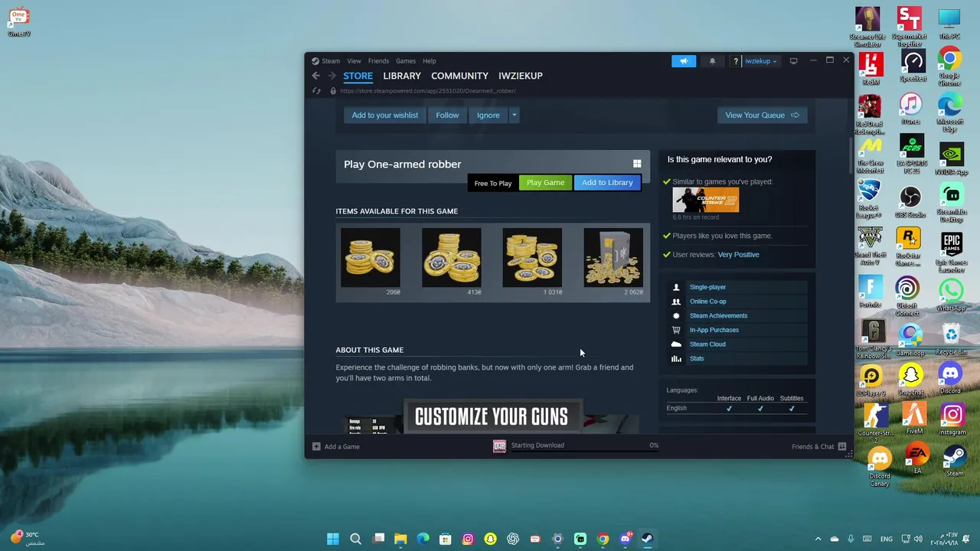Click the Online Co-op feature link
The width and height of the screenshot is (980, 551).
pos(707,302)
